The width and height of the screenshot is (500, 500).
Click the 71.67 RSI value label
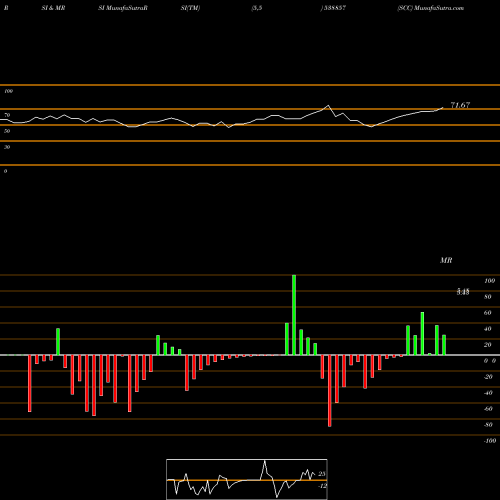(x=460, y=105)
